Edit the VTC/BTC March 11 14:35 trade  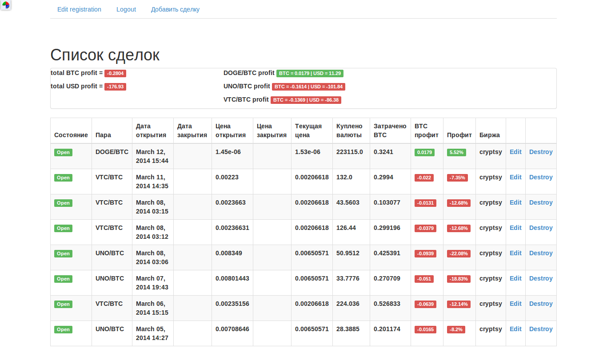(x=515, y=177)
